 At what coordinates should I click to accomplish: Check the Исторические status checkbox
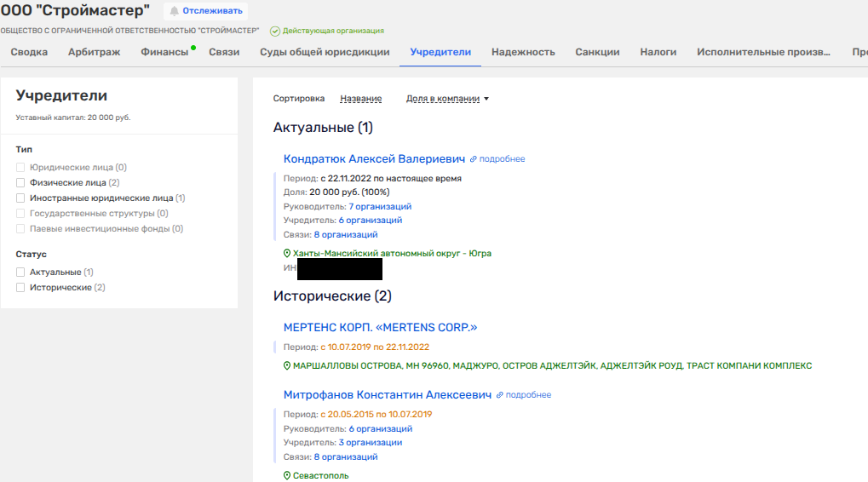coord(21,288)
